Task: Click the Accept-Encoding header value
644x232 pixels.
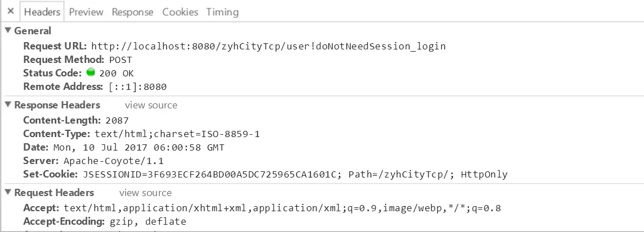Action: (x=145, y=221)
